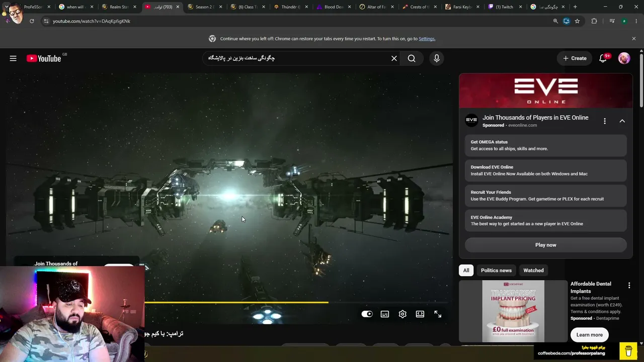Open the EVE Online ad options menu
This screenshot has height=362, width=644.
click(605, 121)
